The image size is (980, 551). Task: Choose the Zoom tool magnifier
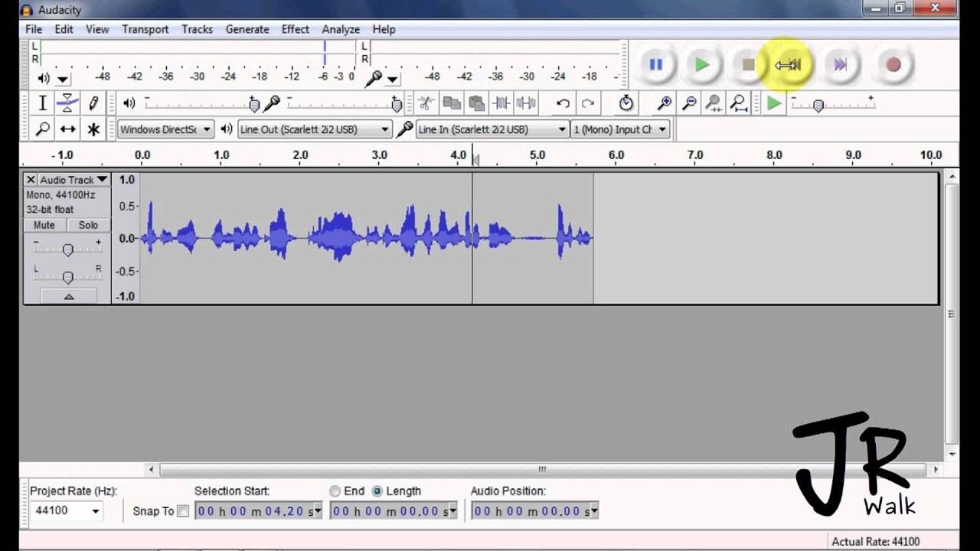click(43, 129)
